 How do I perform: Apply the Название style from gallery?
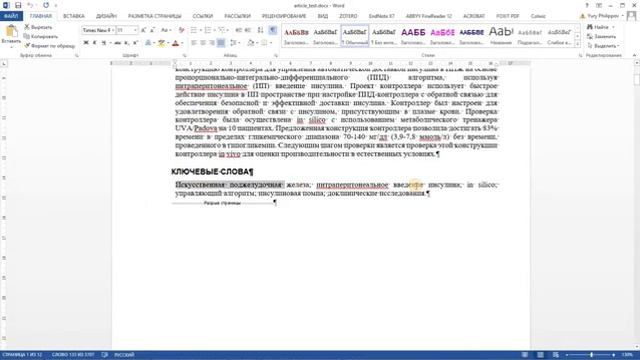coord(501,36)
